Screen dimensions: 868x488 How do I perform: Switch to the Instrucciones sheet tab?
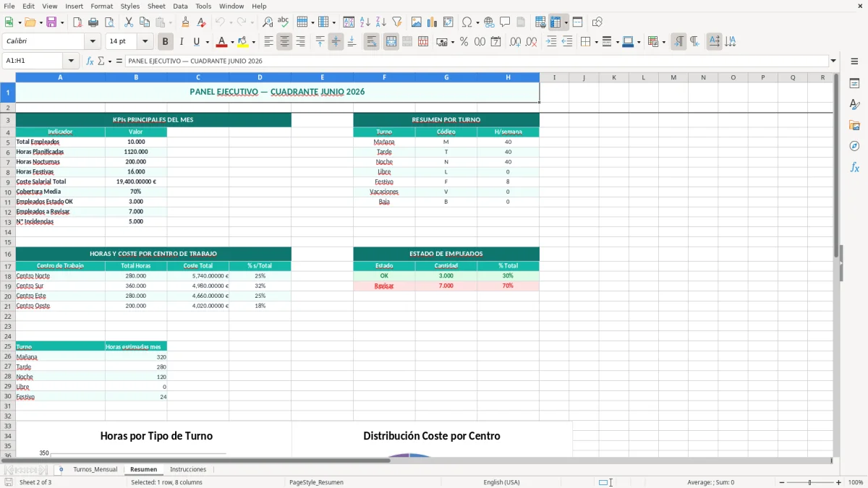(x=188, y=470)
